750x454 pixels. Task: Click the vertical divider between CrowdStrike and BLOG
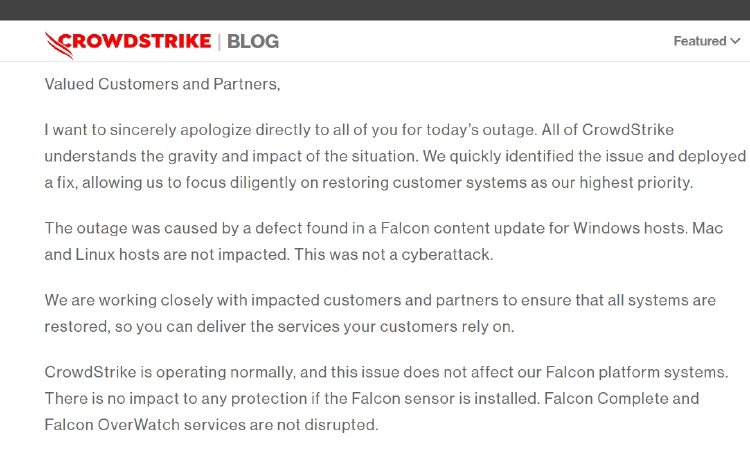(x=219, y=42)
